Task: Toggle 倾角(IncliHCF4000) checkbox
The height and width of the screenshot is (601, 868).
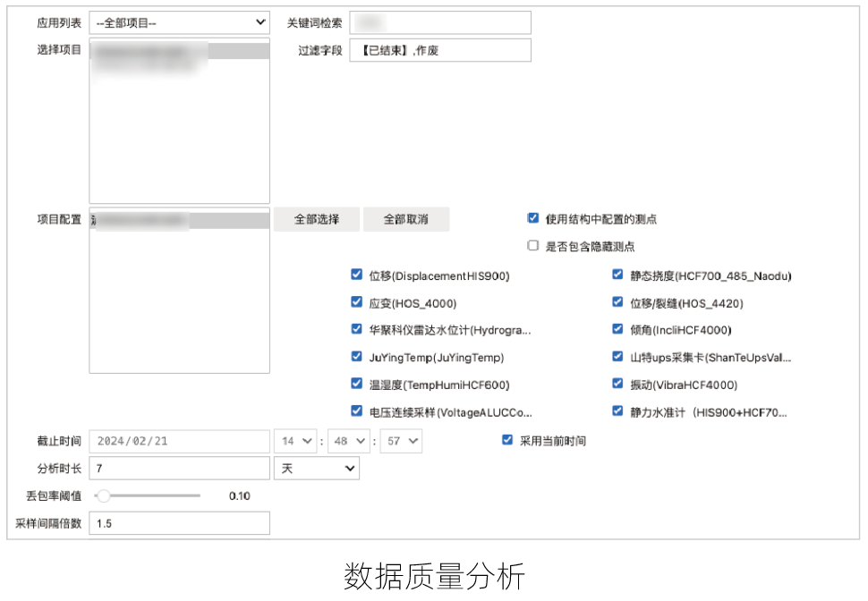Action: [x=617, y=329]
